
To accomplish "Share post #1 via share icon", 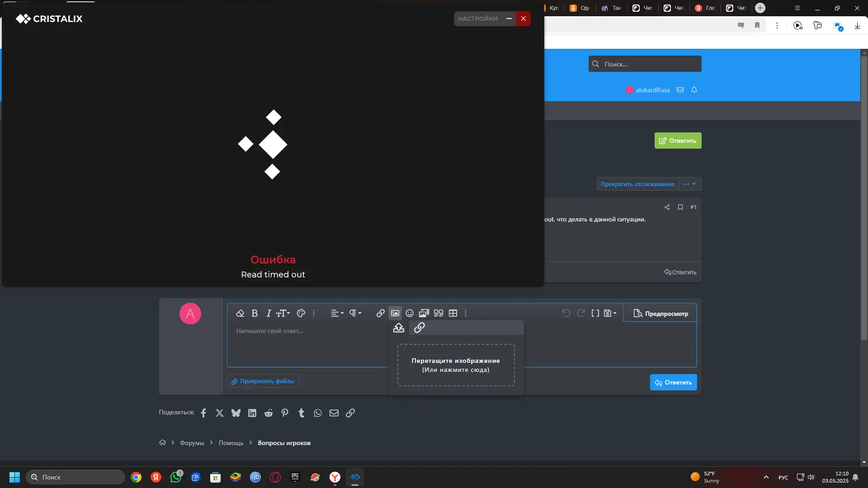I will click(667, 207).
